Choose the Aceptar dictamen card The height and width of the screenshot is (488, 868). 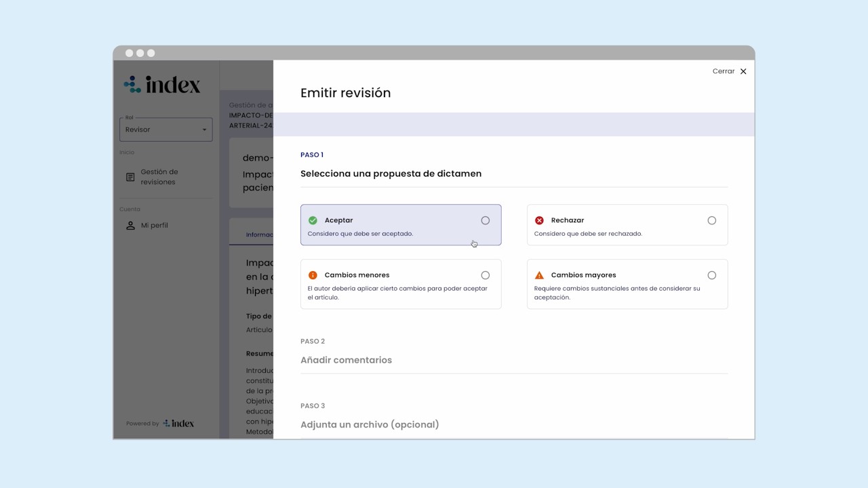[401, 225]
